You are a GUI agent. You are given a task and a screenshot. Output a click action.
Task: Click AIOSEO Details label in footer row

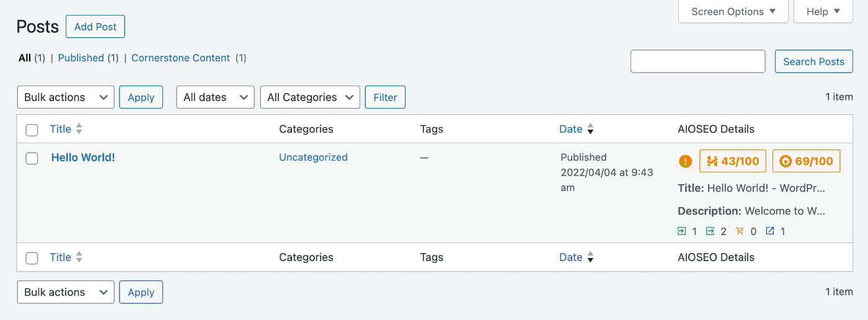click(716, 257)
